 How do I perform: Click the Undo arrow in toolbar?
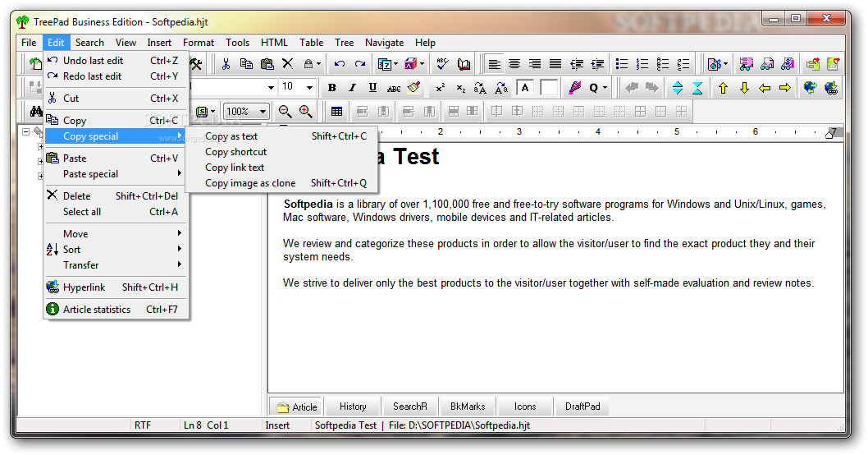pyautogui.click(x=340, y=64)
